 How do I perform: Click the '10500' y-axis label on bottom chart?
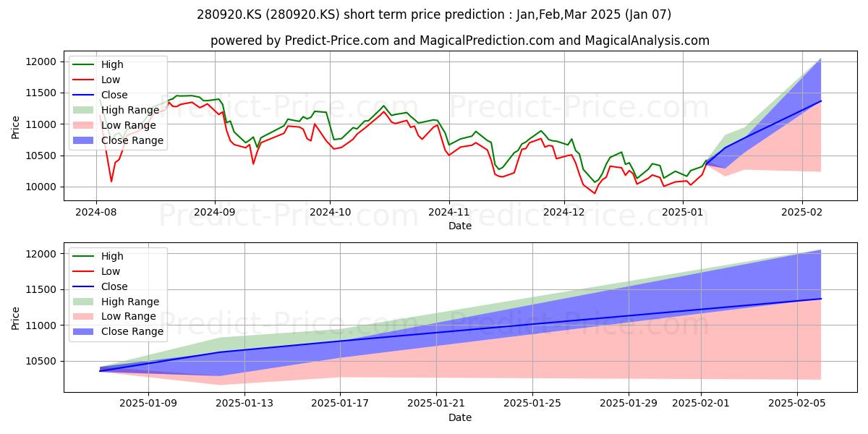click(x=43, y=362)
